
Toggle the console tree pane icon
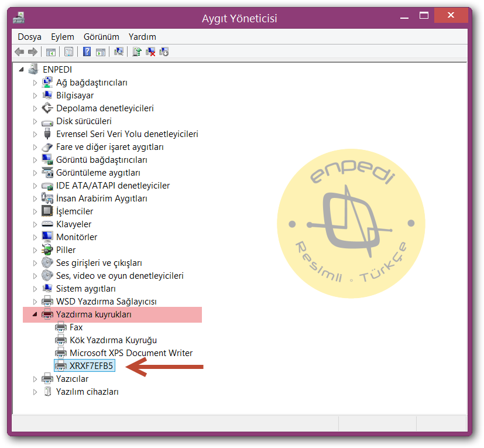(50, 52)
